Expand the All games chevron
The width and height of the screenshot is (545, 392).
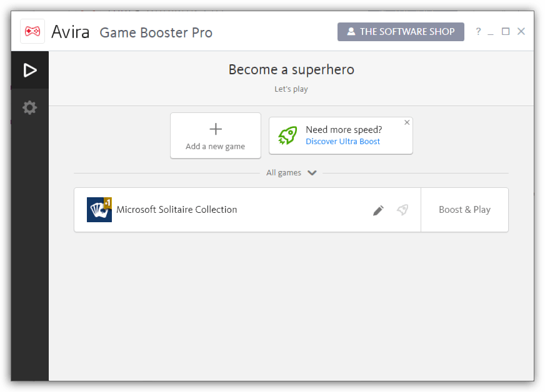(x=312, y=173)
